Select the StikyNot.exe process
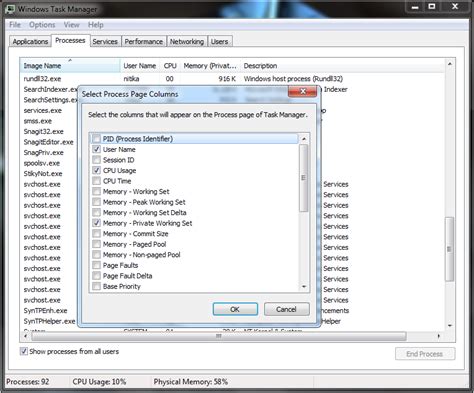This screenshot has height=393, width=474. pyautogui.click(x=43, y=174)
